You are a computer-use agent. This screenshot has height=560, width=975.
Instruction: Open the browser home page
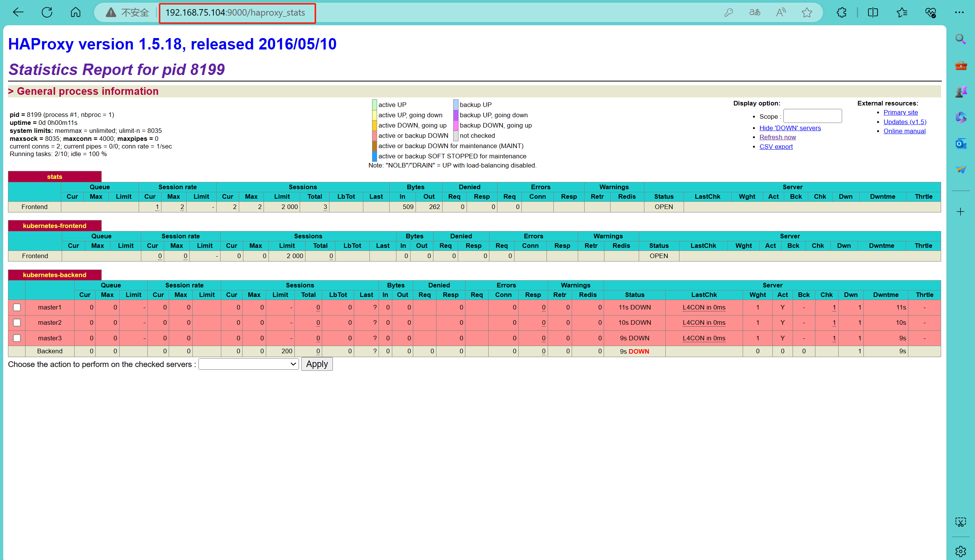(75, 12)
